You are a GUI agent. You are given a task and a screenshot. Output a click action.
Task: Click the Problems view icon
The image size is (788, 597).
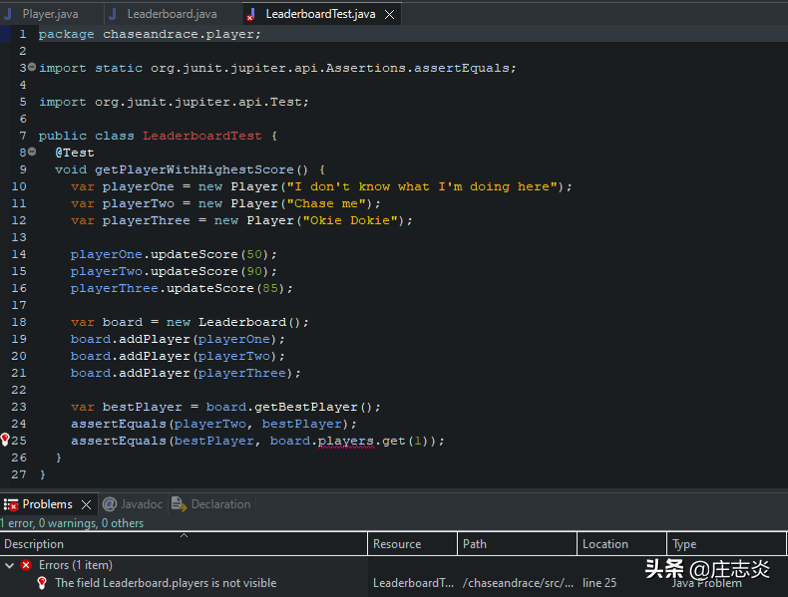click(x=11, y=504)
